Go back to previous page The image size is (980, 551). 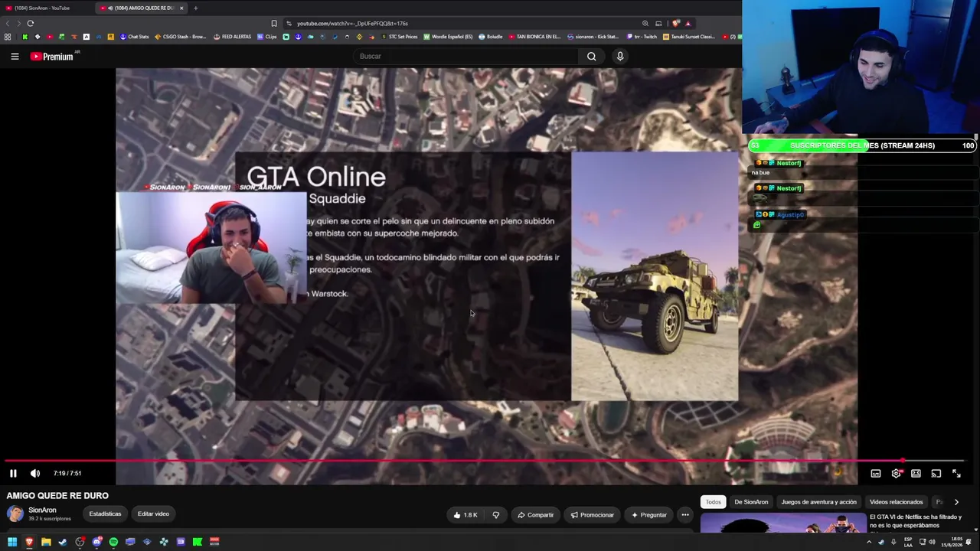pyautogui.click(x=8, y=23)
